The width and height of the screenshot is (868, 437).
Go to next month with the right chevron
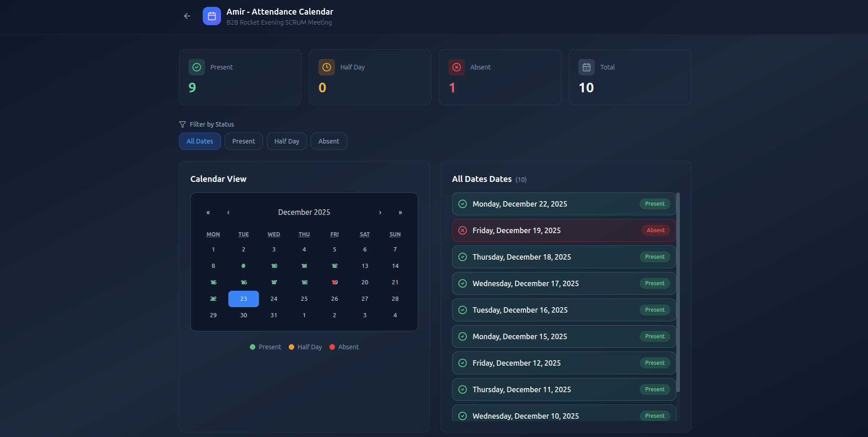(380, 212)
